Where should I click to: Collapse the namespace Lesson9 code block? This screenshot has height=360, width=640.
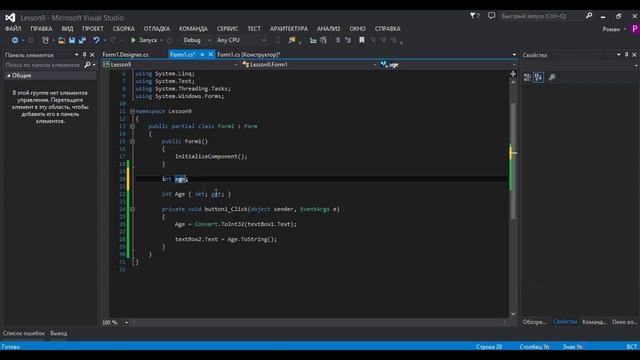tap(132, 111)
